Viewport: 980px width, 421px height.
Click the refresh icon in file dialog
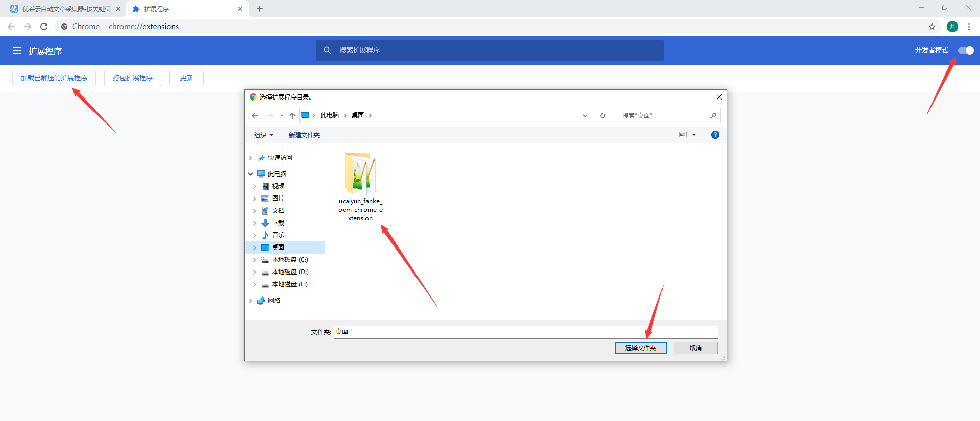point(603,116)
